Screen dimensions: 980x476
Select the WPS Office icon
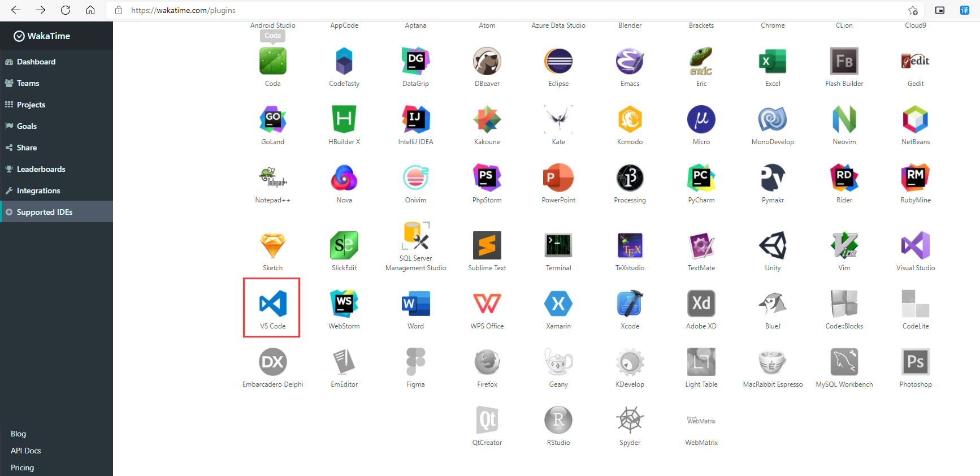[x=487, y=304]
